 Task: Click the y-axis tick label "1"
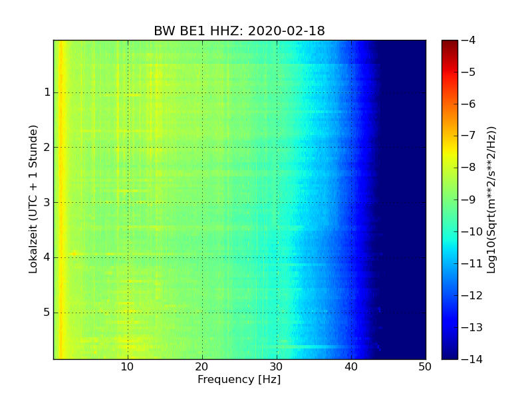tap(47, 92)
